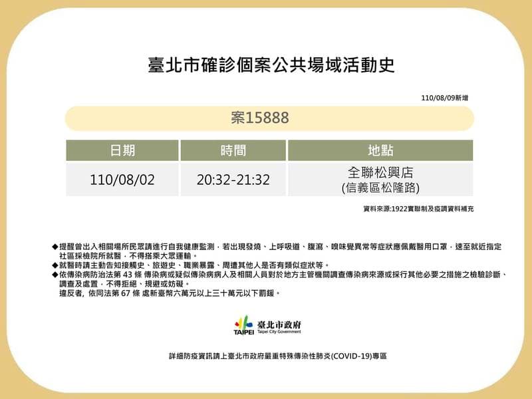This screenshot has width=532, height=399.
Task: Click the 臺北市政府 text beside the logo
Action: tap(279, 325)
